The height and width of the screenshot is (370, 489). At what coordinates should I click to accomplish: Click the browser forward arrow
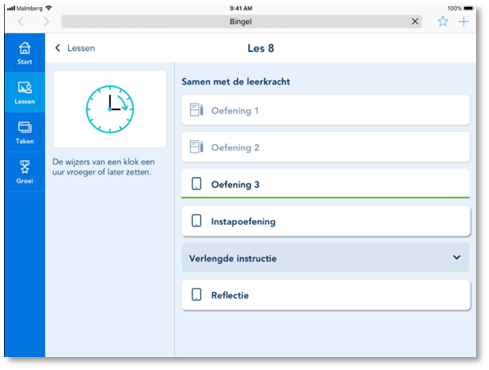pos(46,22)
